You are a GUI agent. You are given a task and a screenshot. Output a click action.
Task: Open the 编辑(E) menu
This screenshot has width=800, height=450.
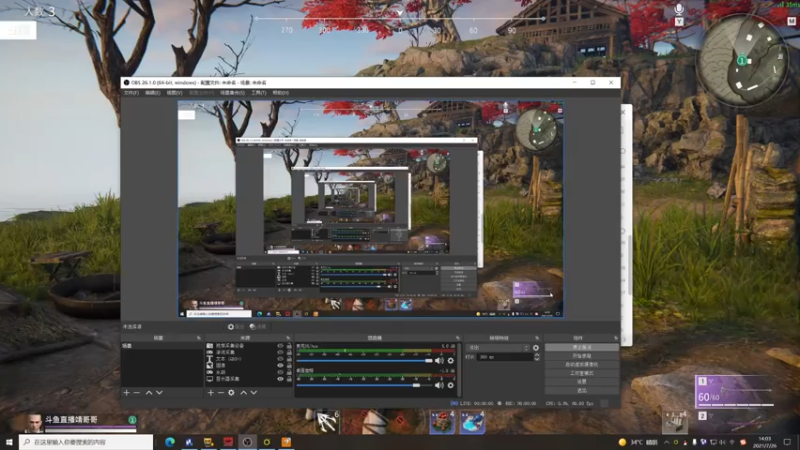153,93
